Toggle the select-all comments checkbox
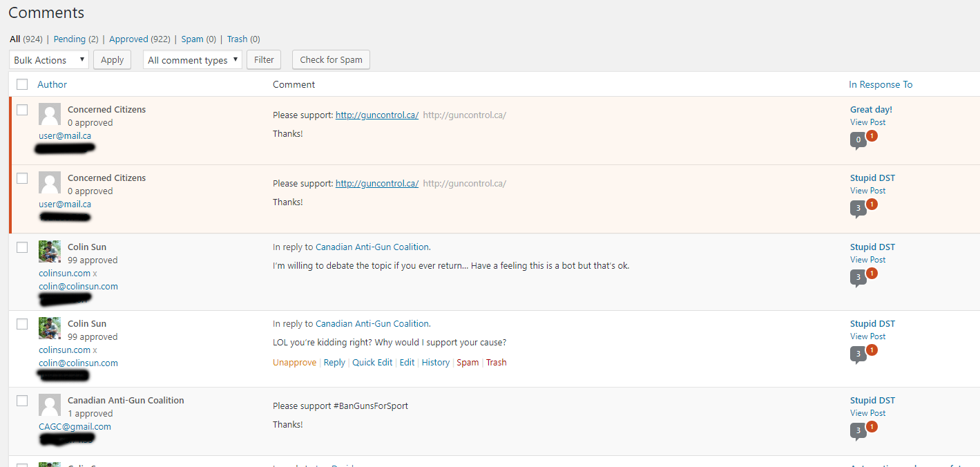980x467 pixels. (22, 84)
